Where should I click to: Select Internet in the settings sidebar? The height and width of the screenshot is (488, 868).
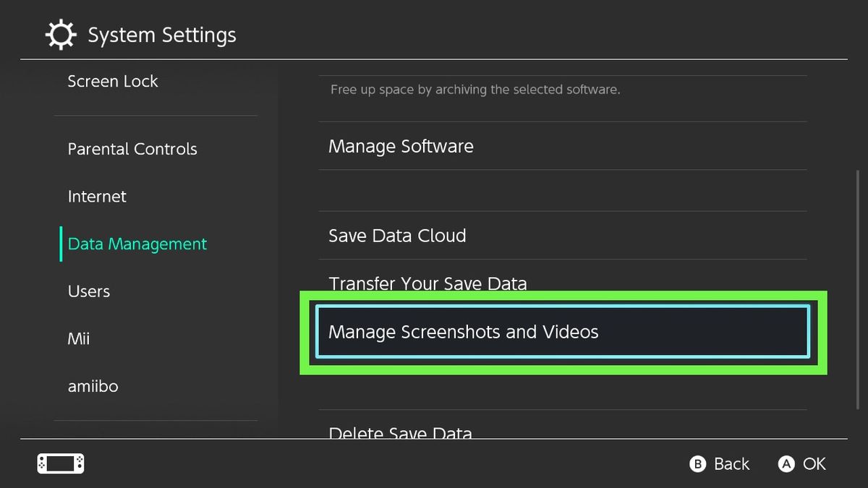coord(96,196)
